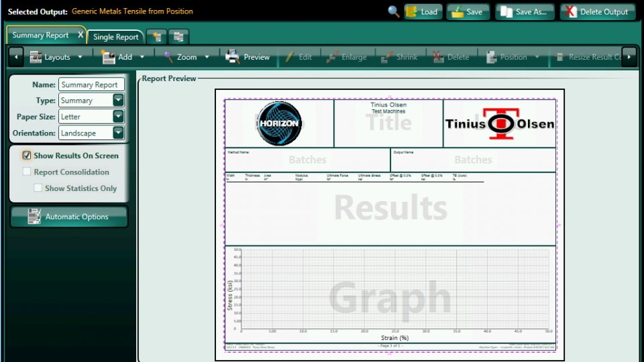The width and height of the screenshot is (644, 362).
Task: Click the page footer 'Page 1 of 1'
Action: coord(390,346)
